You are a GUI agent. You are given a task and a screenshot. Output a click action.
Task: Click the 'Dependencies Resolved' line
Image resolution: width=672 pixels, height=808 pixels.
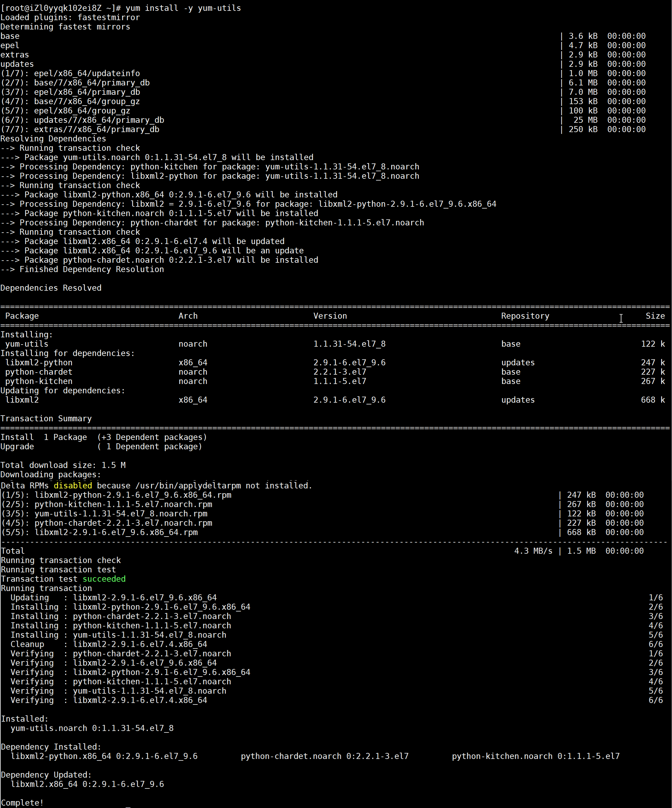tap(51, 288)
